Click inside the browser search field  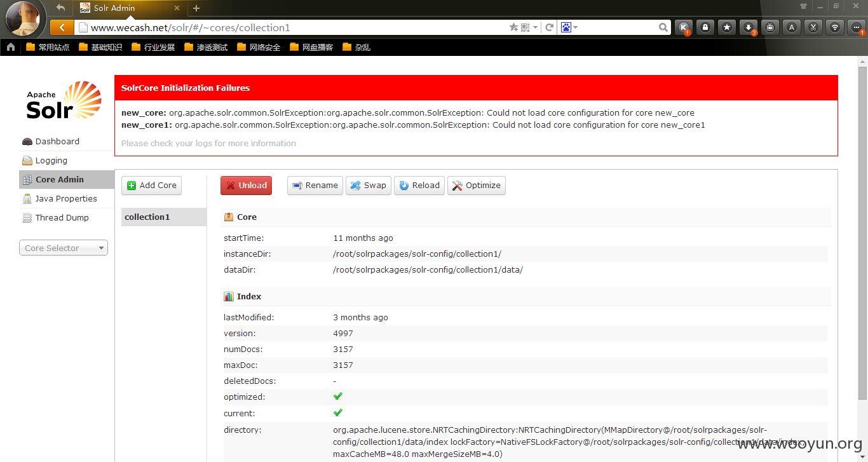pyautogui.click(x=618, y=27)
